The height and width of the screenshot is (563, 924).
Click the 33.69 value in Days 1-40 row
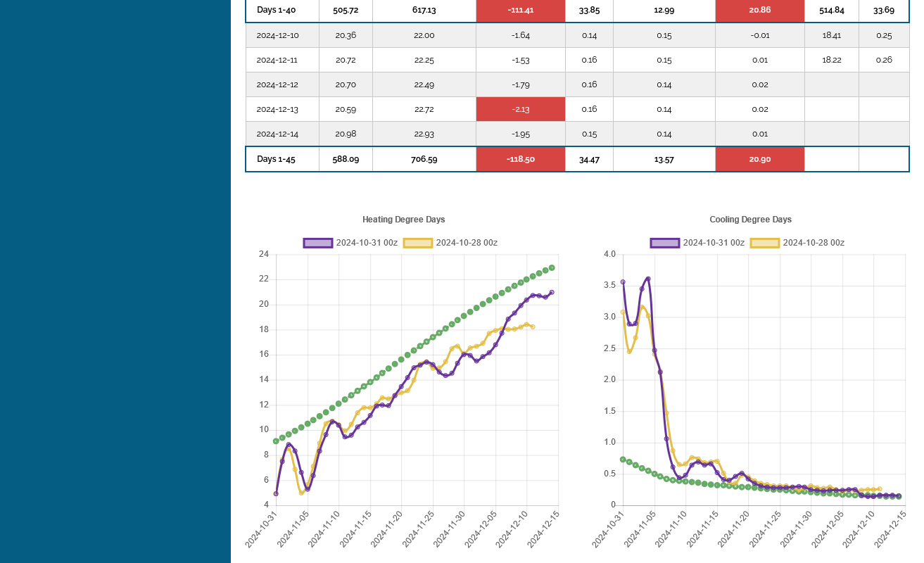click(884, 10)
